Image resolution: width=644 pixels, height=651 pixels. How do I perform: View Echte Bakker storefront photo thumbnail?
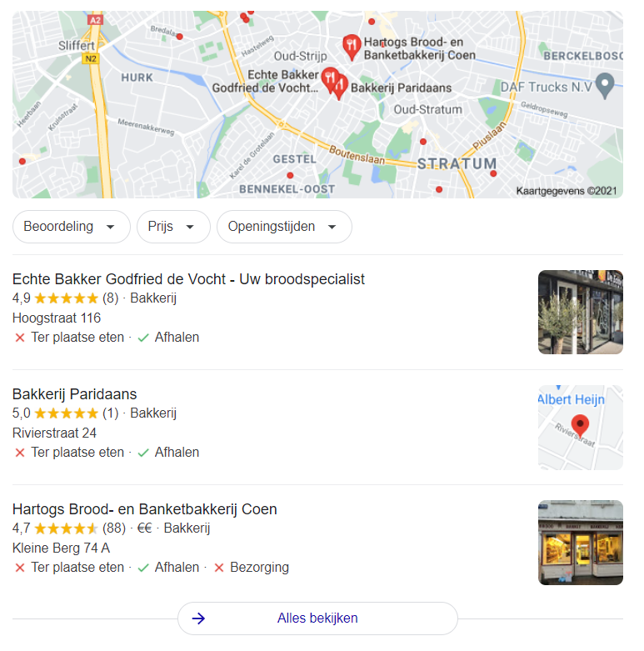pyautogui.click(x=581, y=313)
